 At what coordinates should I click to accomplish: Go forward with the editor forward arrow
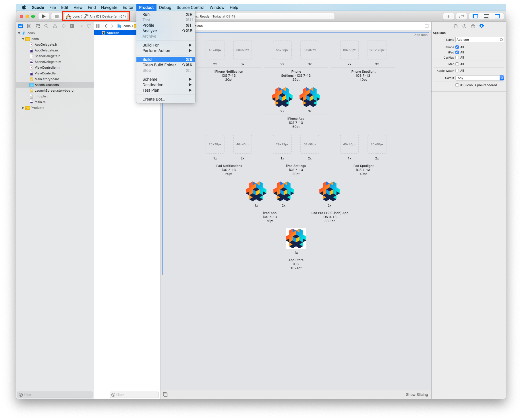pyautogui.click(x=112, y=26)
